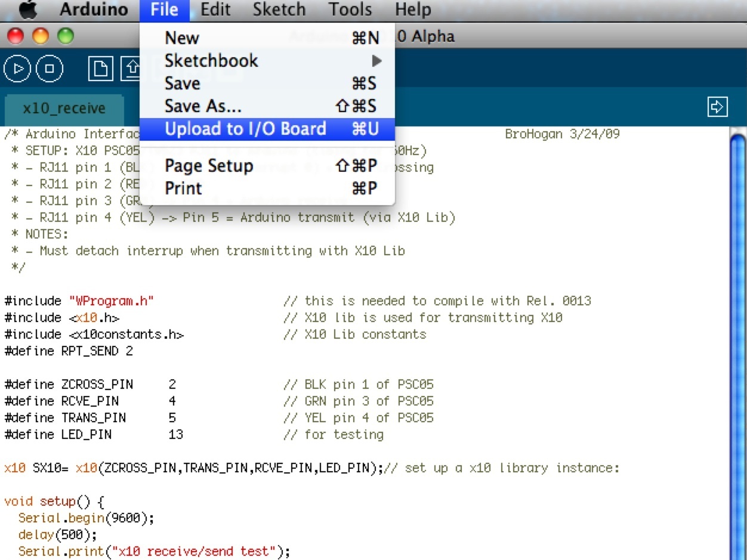Click the "#define TRANS_PIN" line

(x=219, y=417)
